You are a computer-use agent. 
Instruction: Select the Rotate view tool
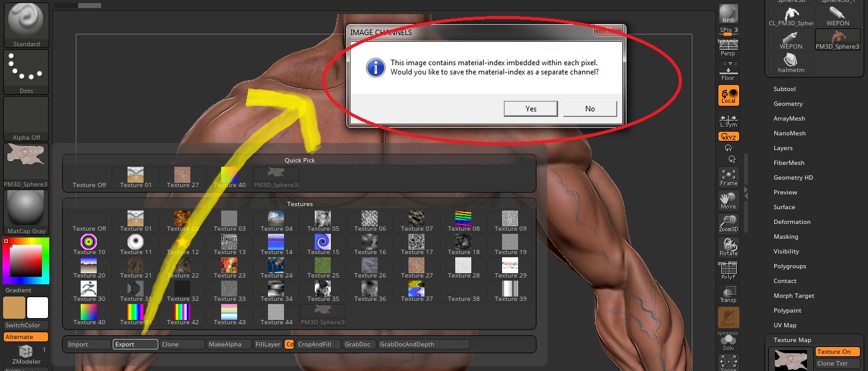[729, 247]
